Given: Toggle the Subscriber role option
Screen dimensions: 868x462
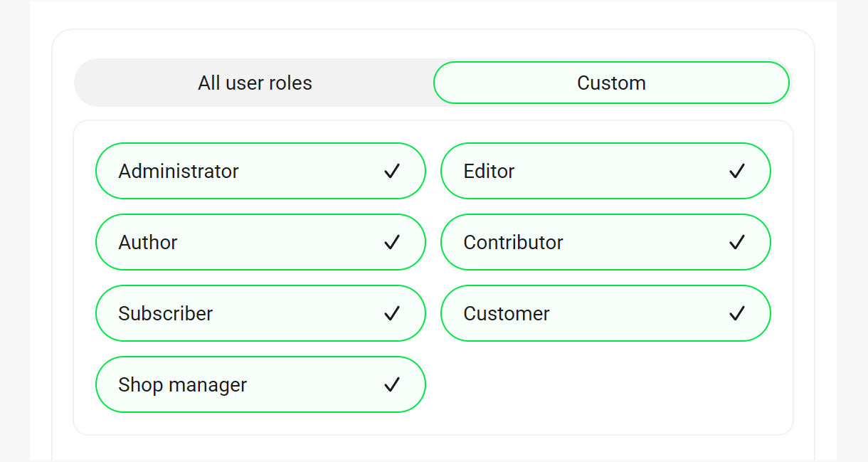Looking at the screenshot, I should click(x=260, y=313).
